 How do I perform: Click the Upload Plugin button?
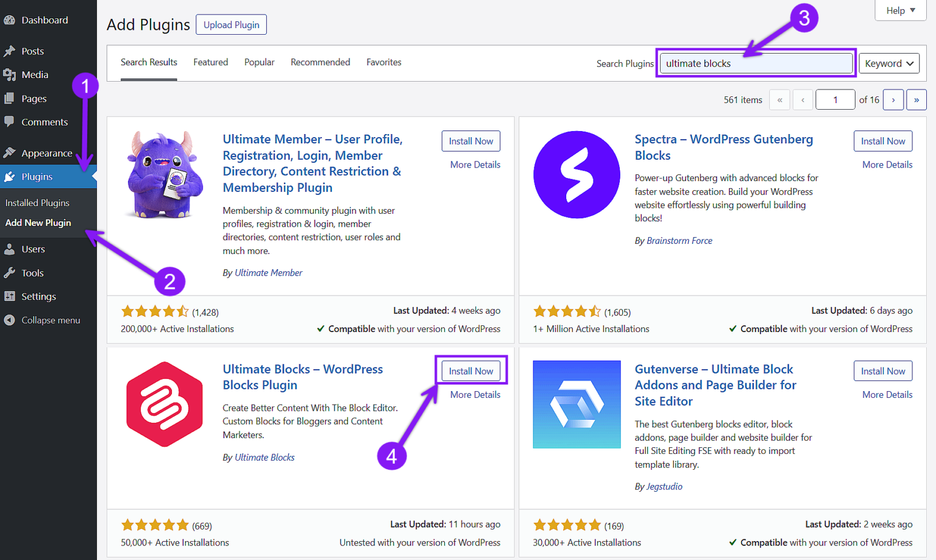point(231,24)
